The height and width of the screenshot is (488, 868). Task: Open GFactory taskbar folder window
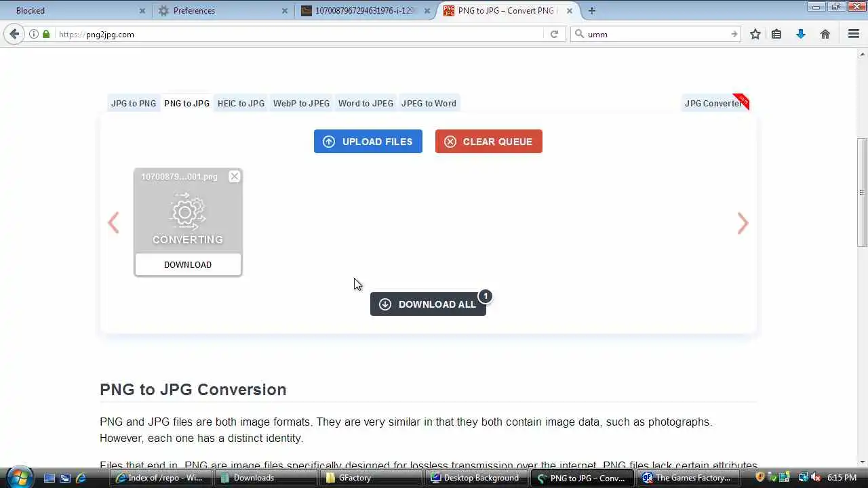pyautogui.click(x=372, y=478)
